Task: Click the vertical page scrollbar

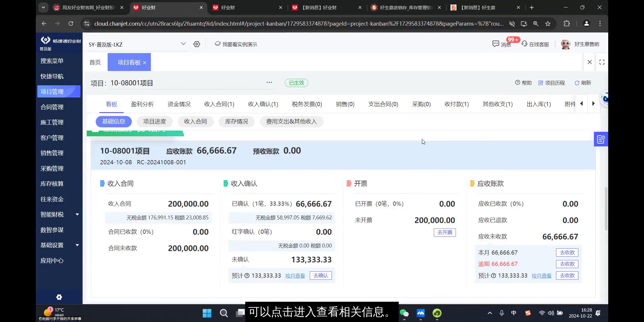Action: click(606, 209)
